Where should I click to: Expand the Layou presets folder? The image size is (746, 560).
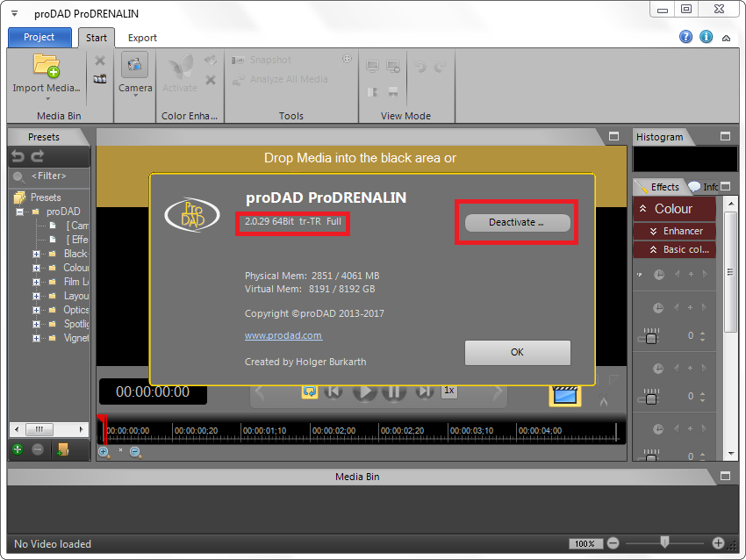36,296
